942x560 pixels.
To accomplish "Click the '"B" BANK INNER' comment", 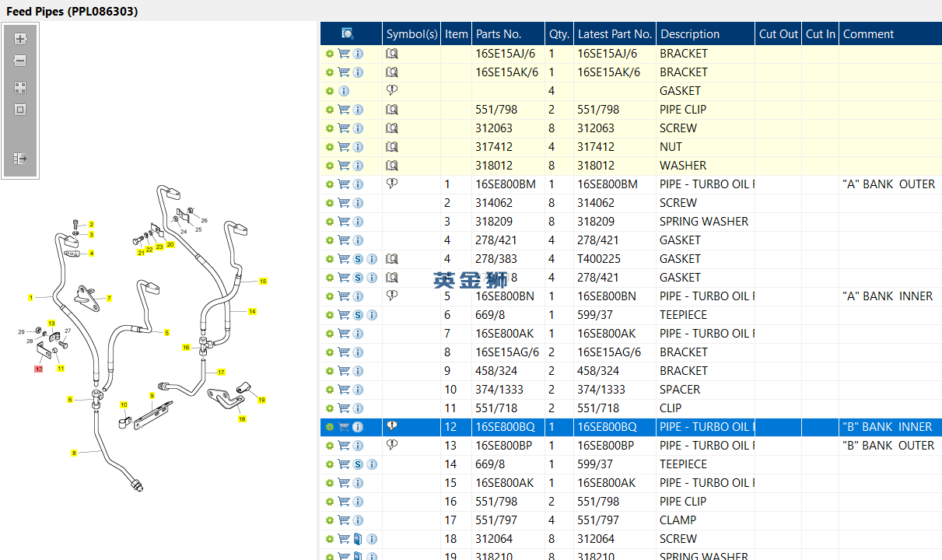I will pyautogui.click(x=888, y=427).
